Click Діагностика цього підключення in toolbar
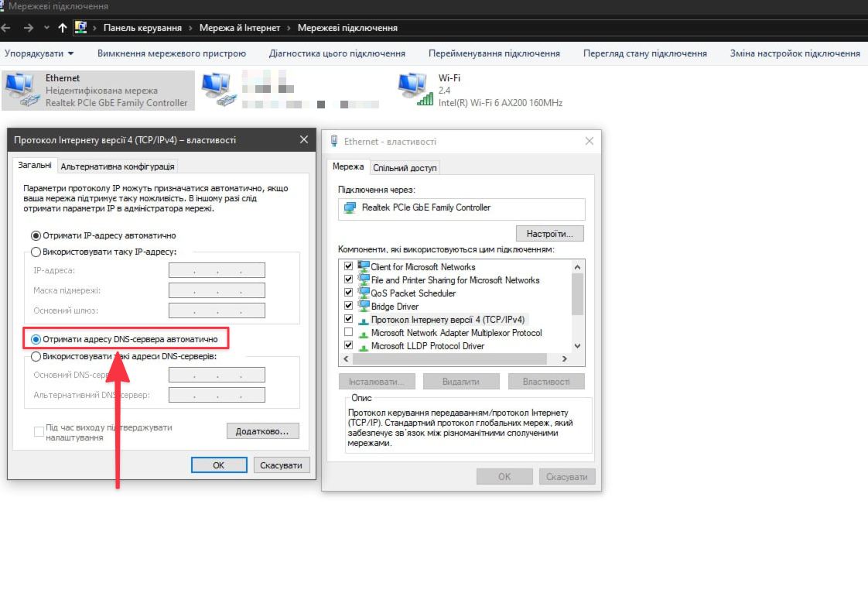The width and height of the screenshot is (868, 607). click(x=337, y=53)
